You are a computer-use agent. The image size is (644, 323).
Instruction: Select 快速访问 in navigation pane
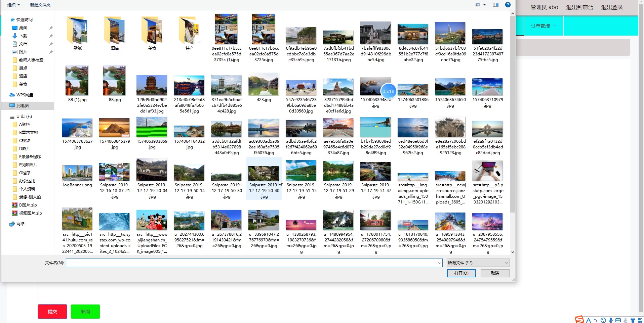(25, 20)
